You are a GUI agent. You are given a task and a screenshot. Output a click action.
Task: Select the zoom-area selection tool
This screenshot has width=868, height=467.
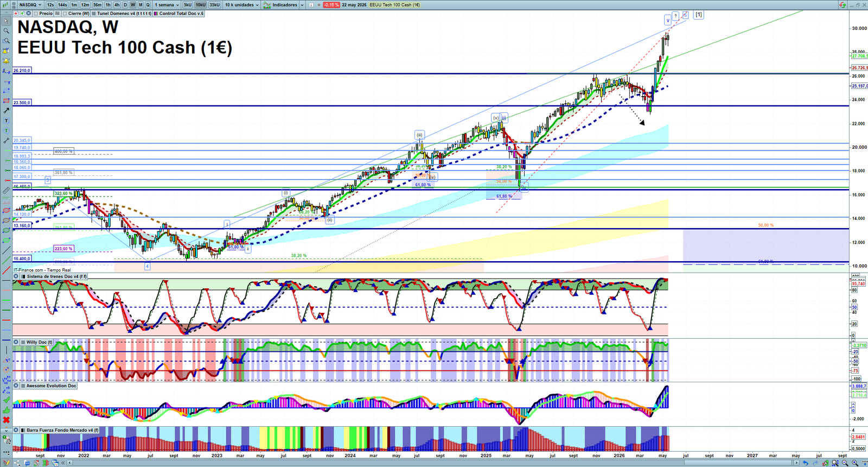tap(6, 41)
